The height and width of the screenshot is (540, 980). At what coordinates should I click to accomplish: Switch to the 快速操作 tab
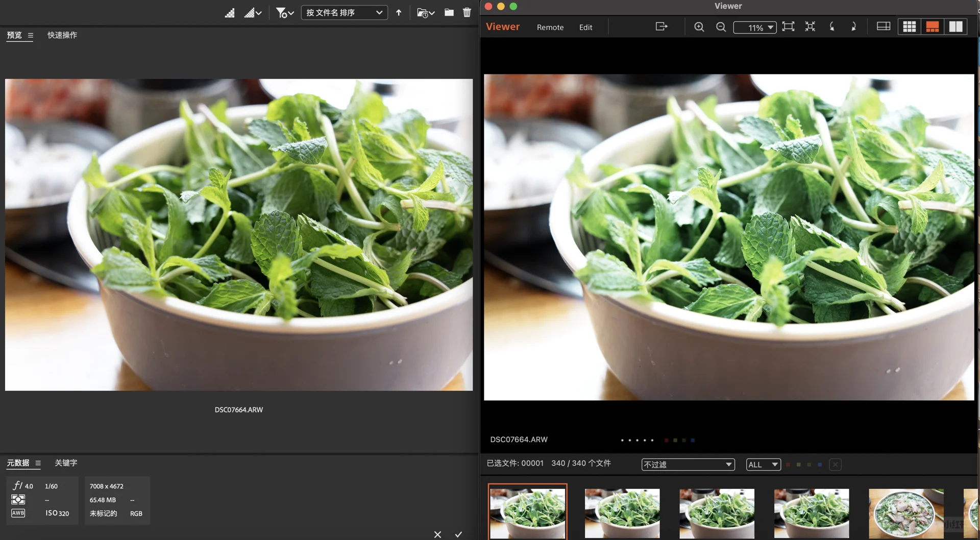click(62, 35)
